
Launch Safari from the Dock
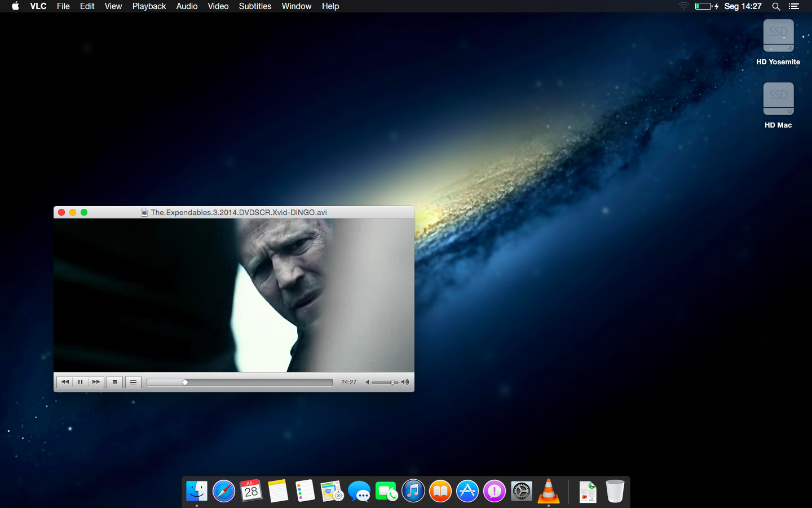(224, 491)
